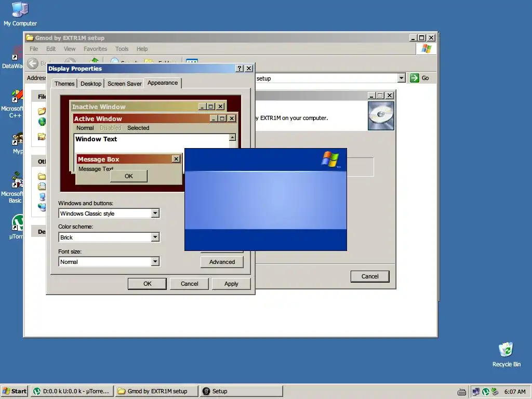Click the Start button

coord(14,391)
